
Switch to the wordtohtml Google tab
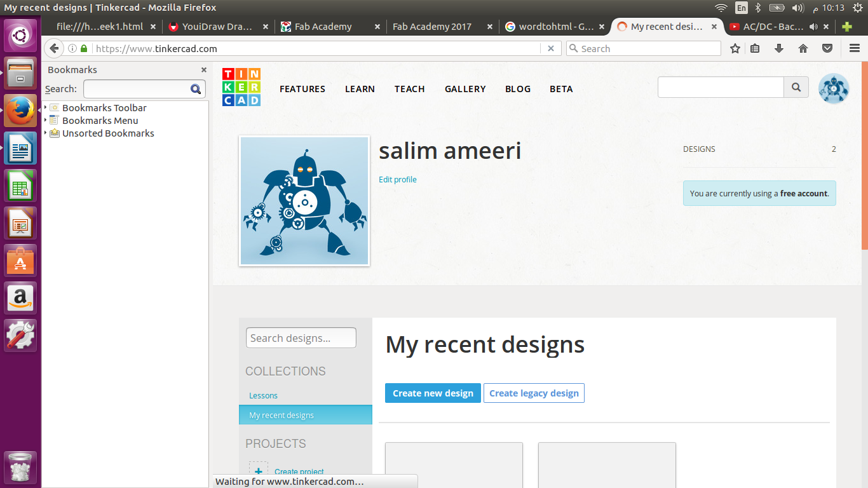click(x=555, y=27)
